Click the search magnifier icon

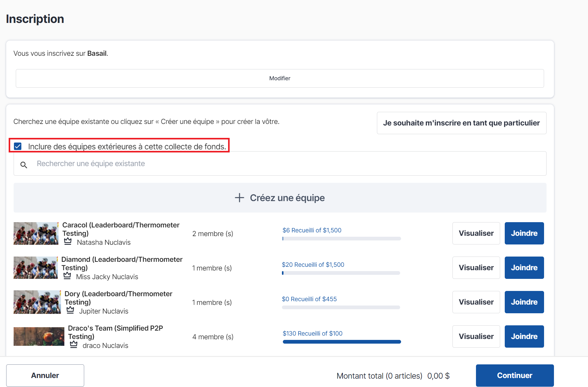[x=24, y=165]
